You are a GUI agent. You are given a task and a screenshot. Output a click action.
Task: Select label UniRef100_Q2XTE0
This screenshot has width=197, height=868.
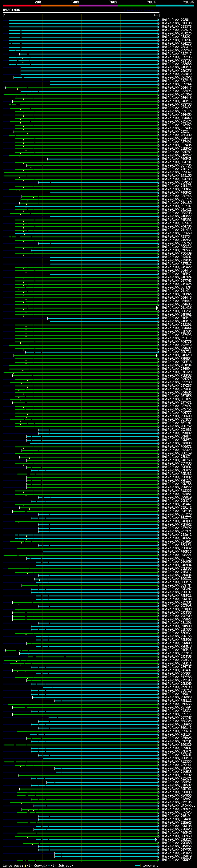coord(177,111)
